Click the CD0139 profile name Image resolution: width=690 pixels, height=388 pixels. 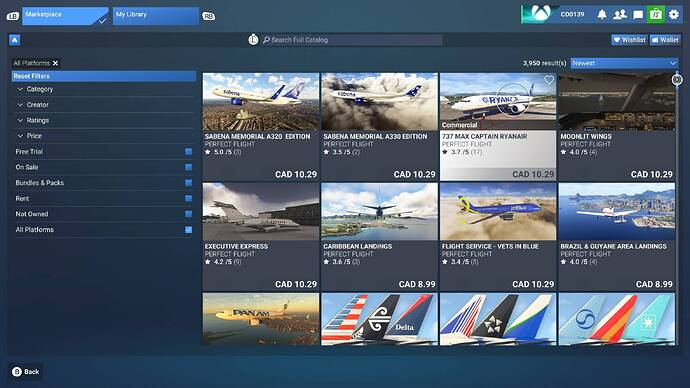(x=572, y=15)
